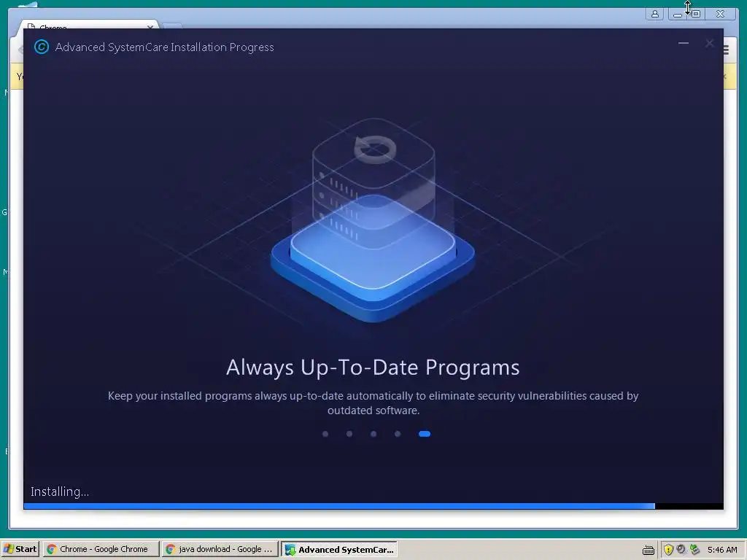Select the first slide indicator dot

pyautogui.click(x=325, y=434)
